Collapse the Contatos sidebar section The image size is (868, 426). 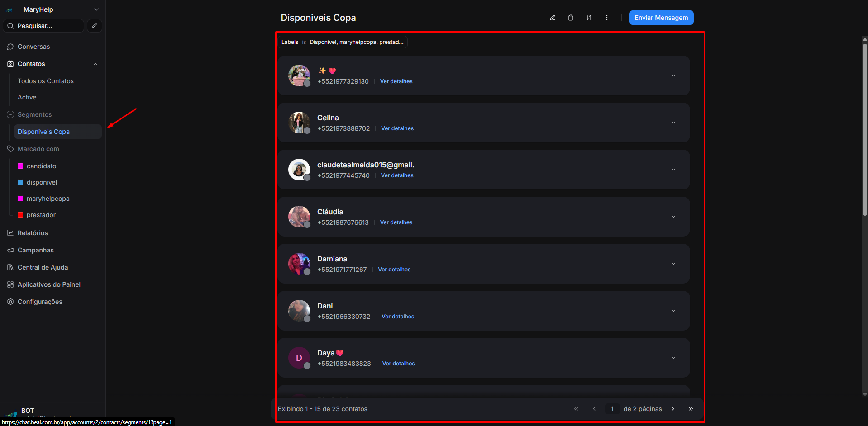click(95, 64)
